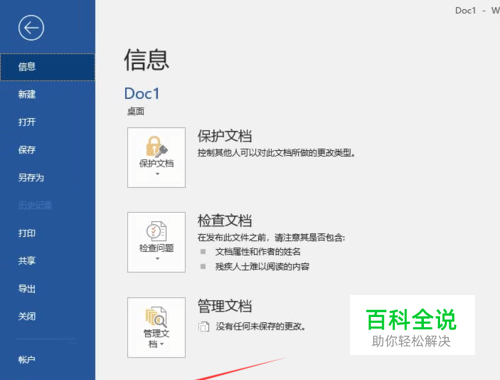Open the 打印 page
Viewport: 500px width, 380px height.
click(x=27, y=233)
